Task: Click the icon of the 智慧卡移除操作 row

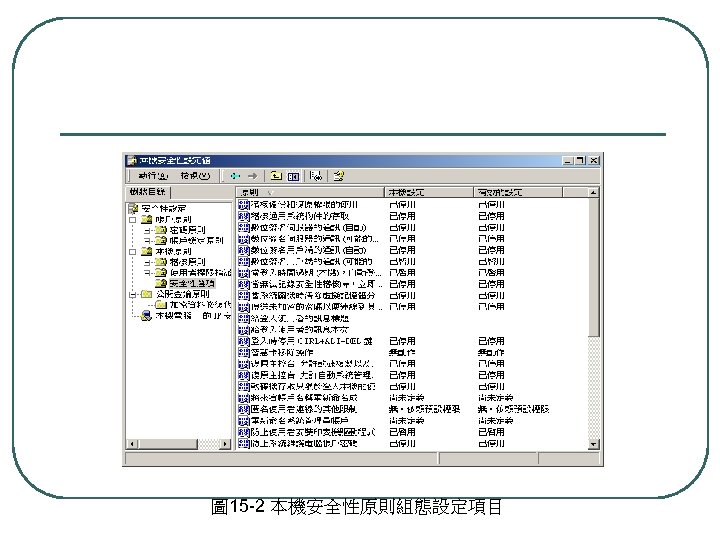Action: (244, 353)
